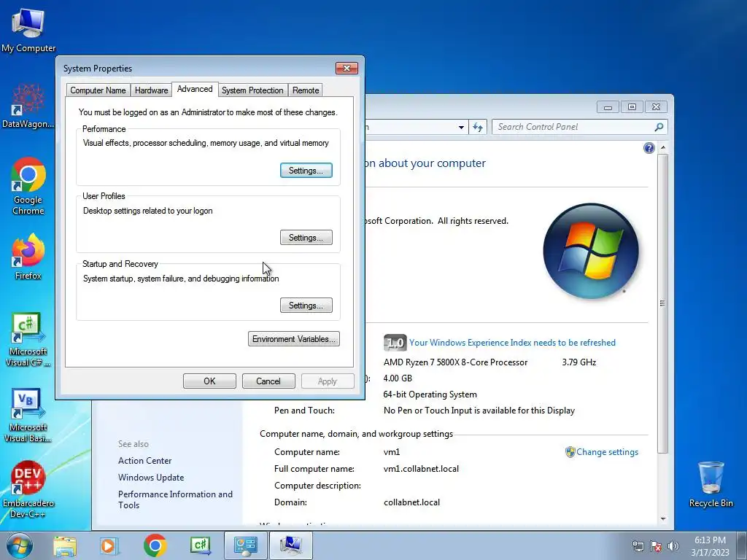Click the 'AMD Ryzen 7 5800X 8-Core Processor' text
Screen dimensions: 747x560
[x=455, y=362]
